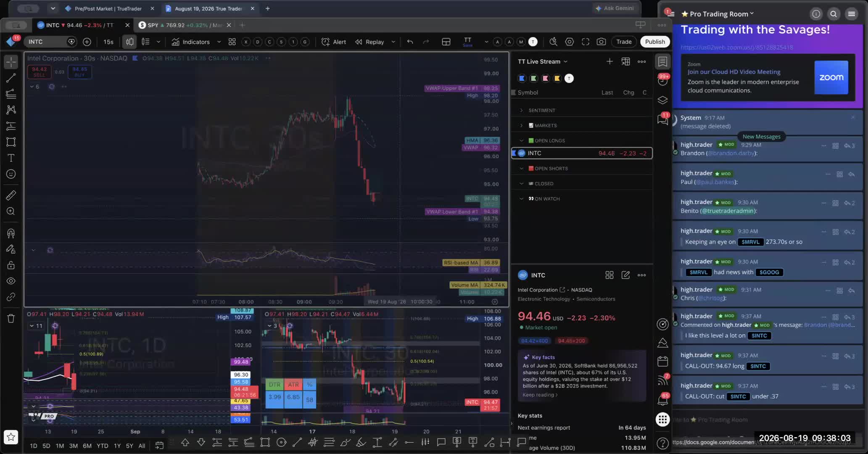Toggle lock all drawing tools
Screen dimensions: 868x454
click(11, 265)
